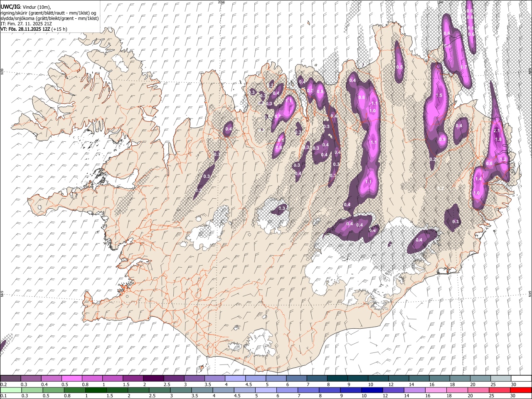Click the 25–30 pale gray swatch, top legend row
The height and width of the screenshot is (399, 532).
(x=500, y=378)
